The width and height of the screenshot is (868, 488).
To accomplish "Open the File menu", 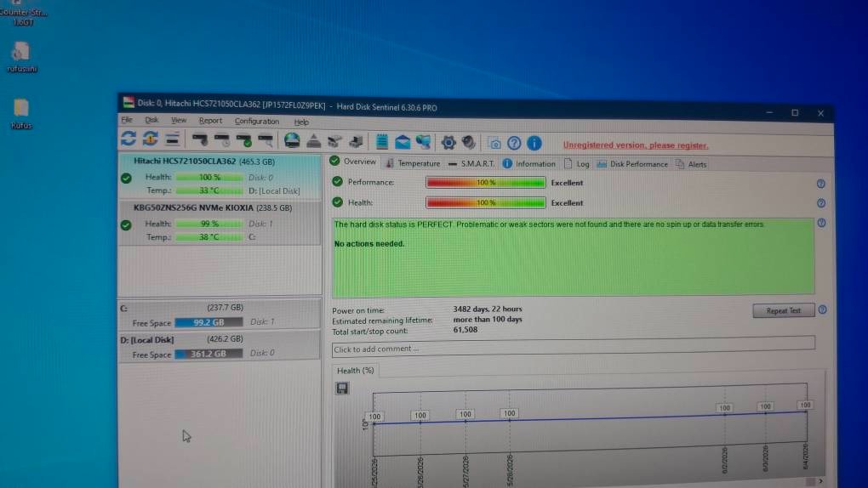I will tap(127, 120).
